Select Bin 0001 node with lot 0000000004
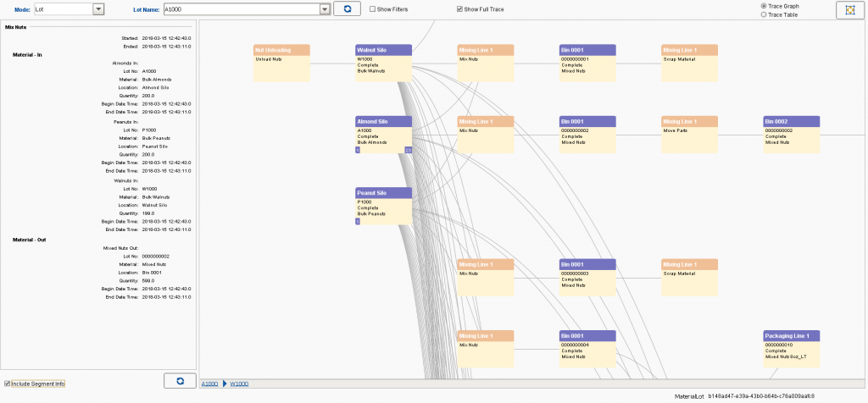Viewport: 868px width, 403px height. (587, 349)
